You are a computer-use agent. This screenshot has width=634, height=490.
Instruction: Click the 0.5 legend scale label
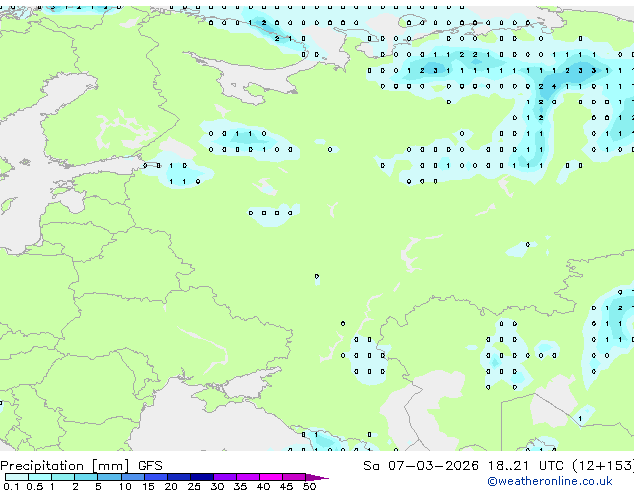[35, 486]
